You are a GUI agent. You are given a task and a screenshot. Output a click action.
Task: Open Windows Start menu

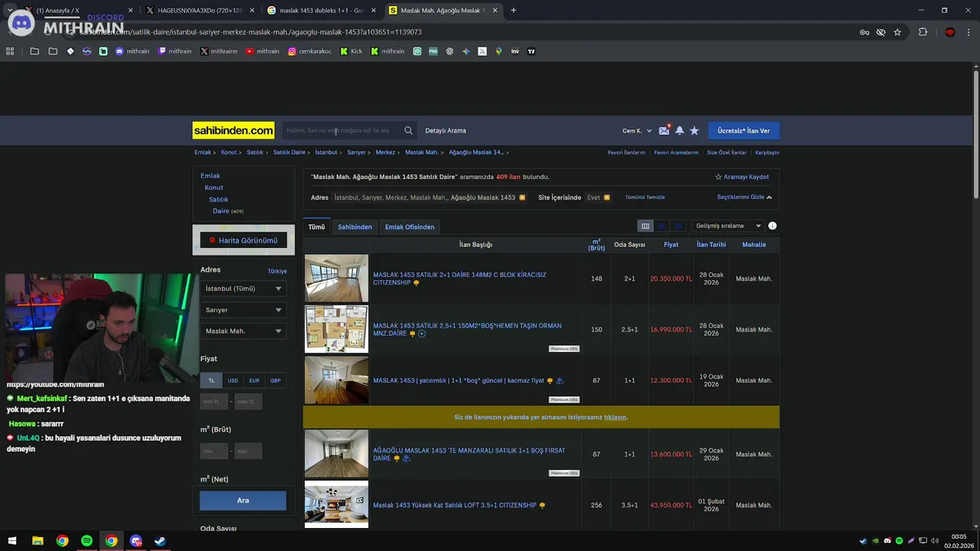click(12, 541)
